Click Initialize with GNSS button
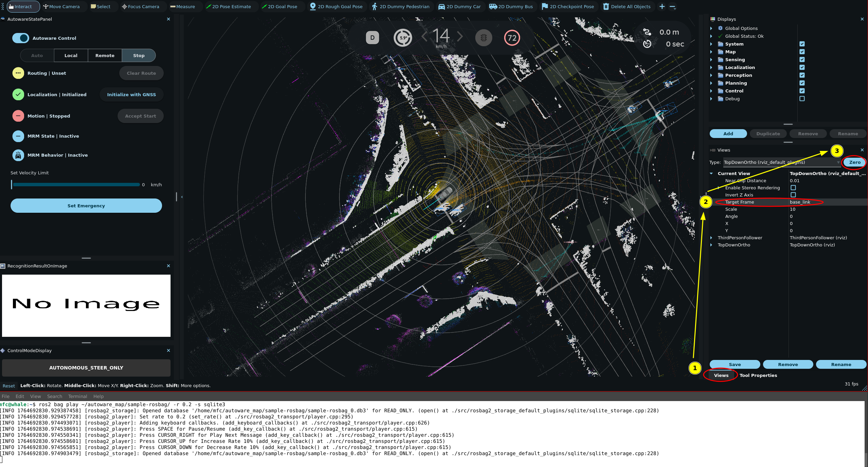The height and width of the screenshot is (467, 868). coord(131,94)
